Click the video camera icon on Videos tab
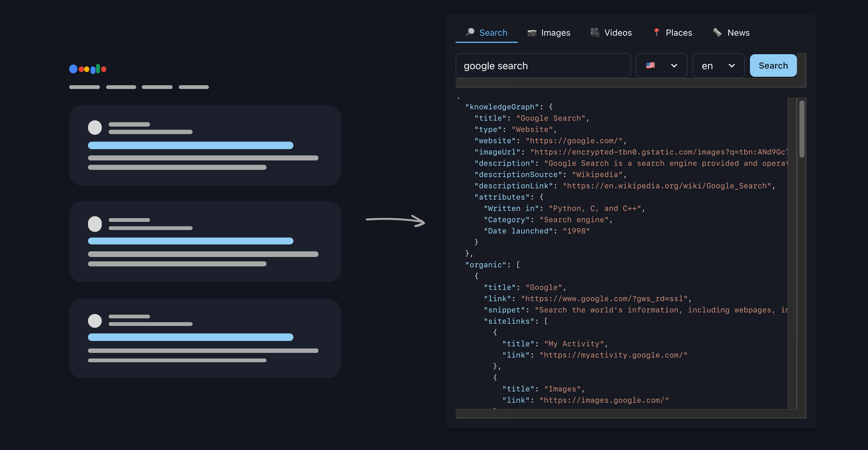Viewport: 868px width, 450px height. click(594, 32)
